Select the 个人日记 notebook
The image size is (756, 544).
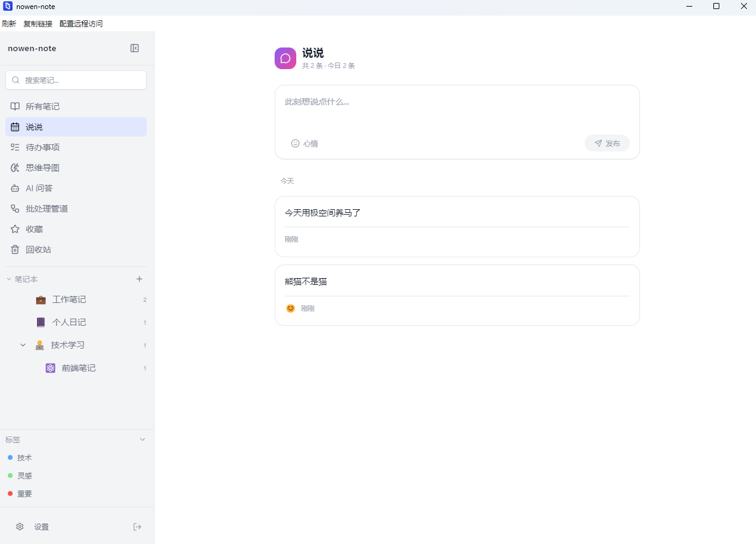click(69, 322)
